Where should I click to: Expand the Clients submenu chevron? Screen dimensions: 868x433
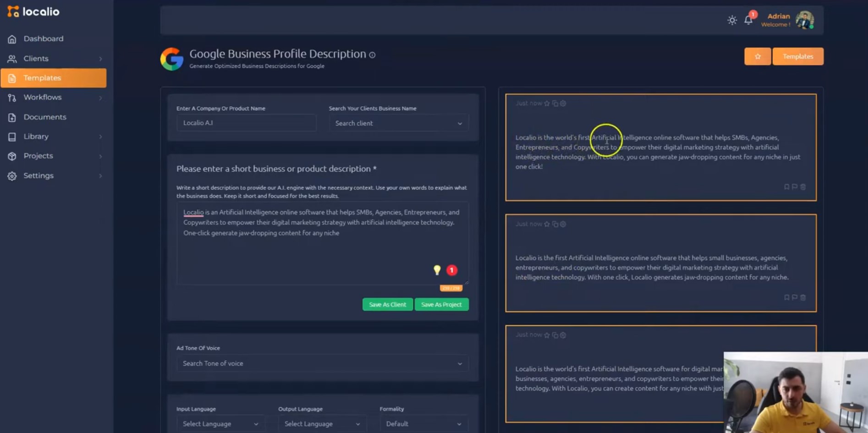coord(100,59)
